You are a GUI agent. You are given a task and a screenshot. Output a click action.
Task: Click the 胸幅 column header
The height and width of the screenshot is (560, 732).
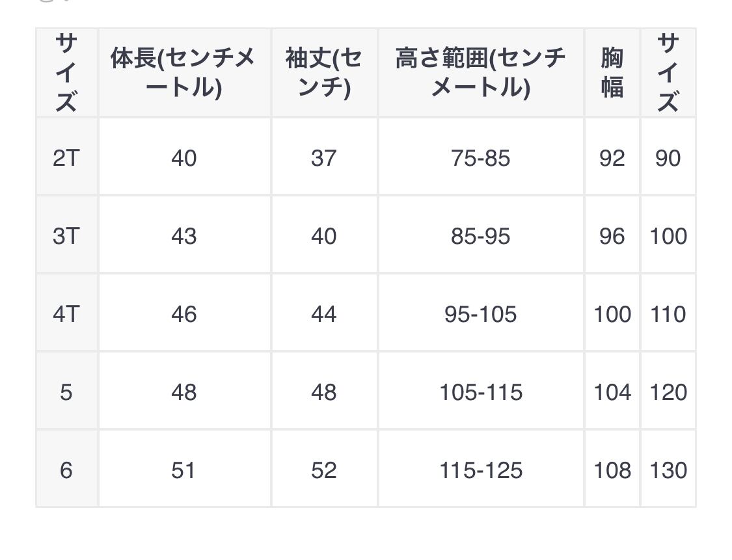[x=612, y=73]
